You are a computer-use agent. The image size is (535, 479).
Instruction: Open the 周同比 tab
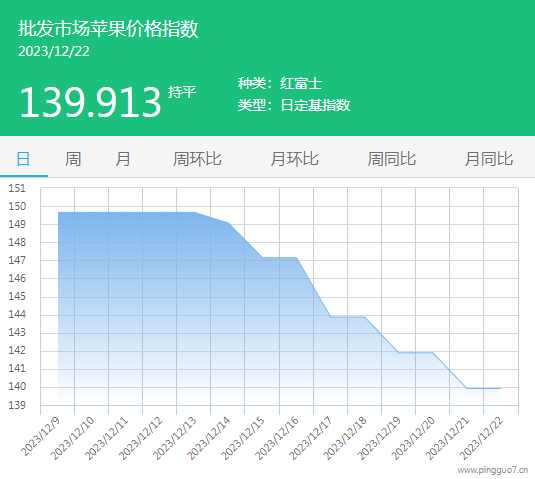[x=392, y=159]
